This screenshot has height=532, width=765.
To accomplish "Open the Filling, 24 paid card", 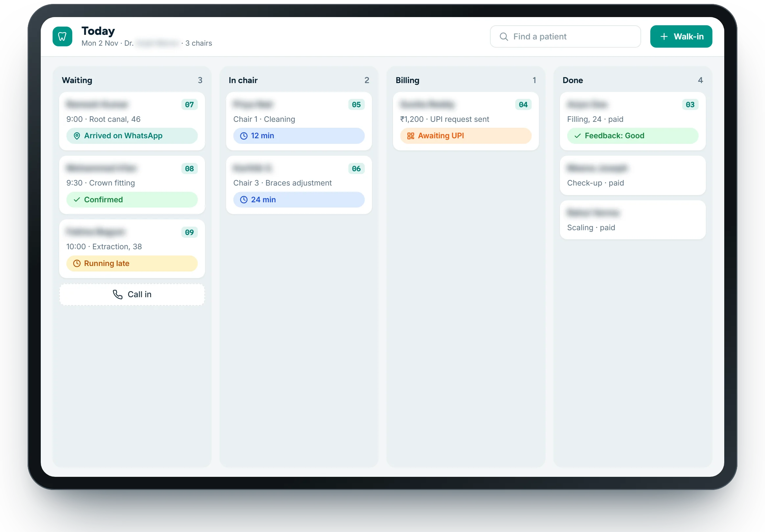I will [632, 121].
